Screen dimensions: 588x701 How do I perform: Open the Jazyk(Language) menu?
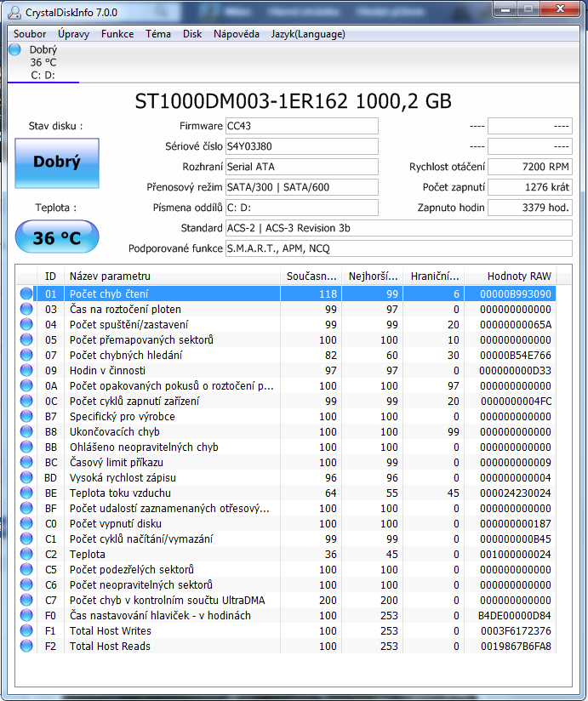308,34
